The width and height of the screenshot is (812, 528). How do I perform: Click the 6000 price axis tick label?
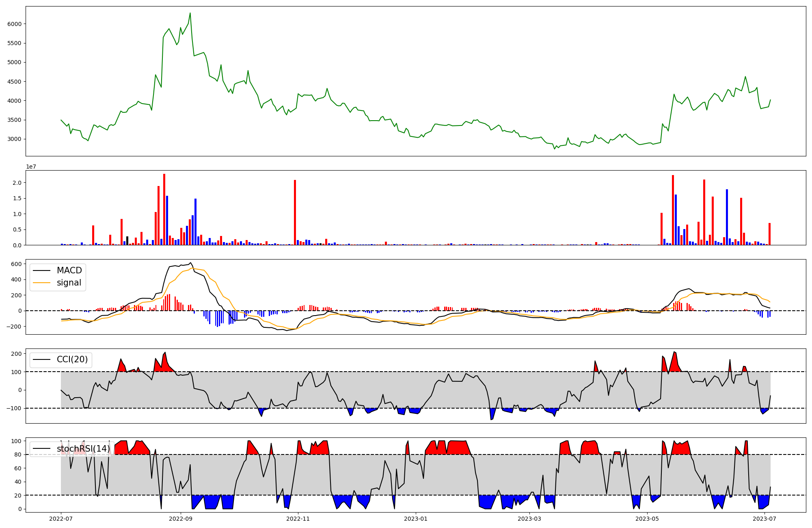click(x=15, y=24)
